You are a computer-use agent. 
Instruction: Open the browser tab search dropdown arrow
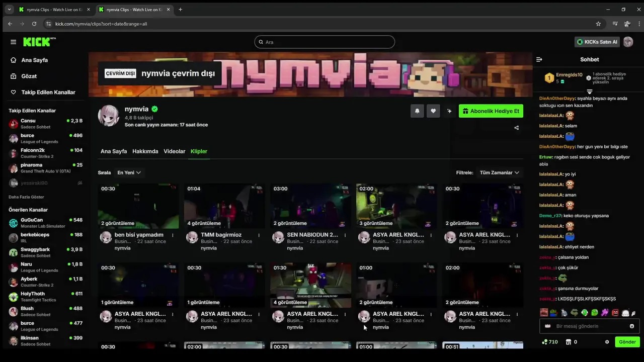pos(9,10)
